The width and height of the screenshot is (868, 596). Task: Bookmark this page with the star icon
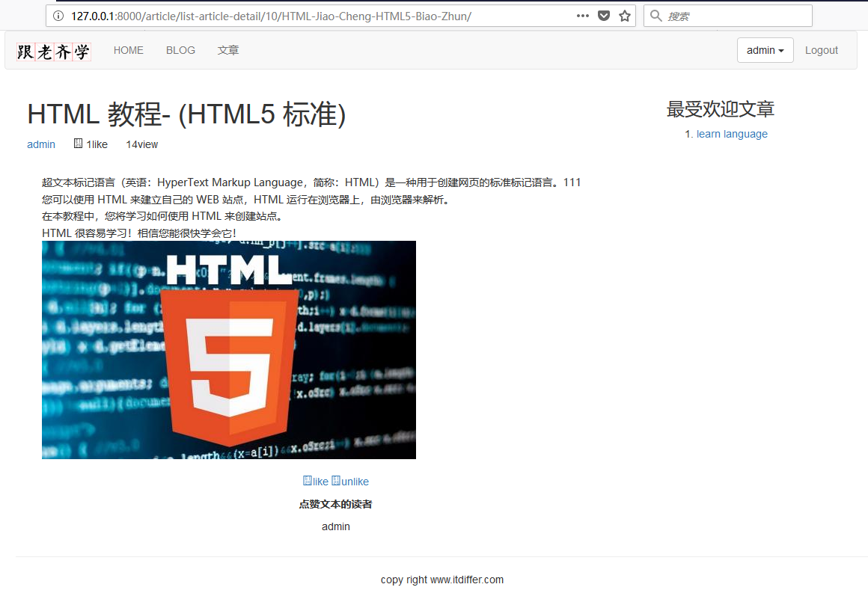(625, 16)
